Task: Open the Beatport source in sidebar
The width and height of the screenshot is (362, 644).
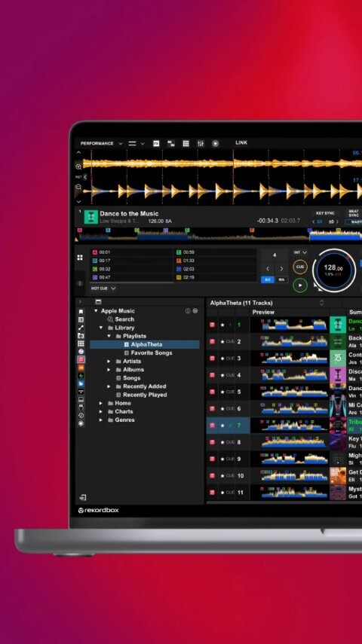Action: [81, 375]
